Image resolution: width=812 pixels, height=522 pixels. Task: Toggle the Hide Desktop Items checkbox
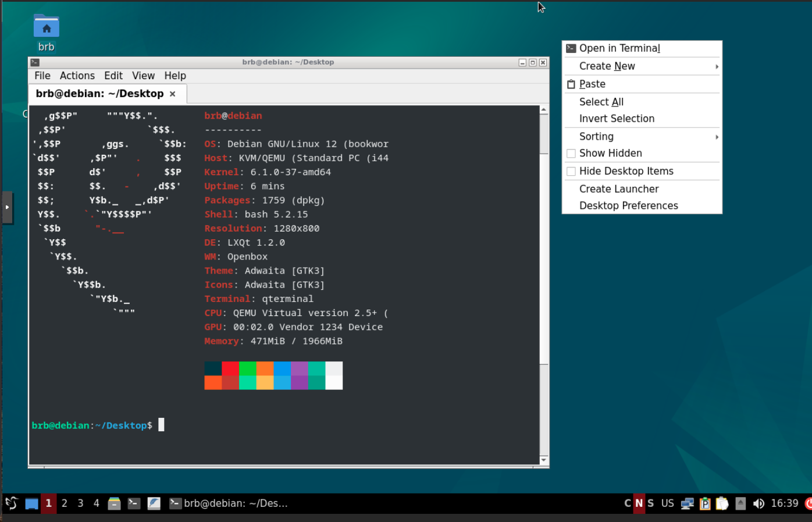[x=571, y=171]
